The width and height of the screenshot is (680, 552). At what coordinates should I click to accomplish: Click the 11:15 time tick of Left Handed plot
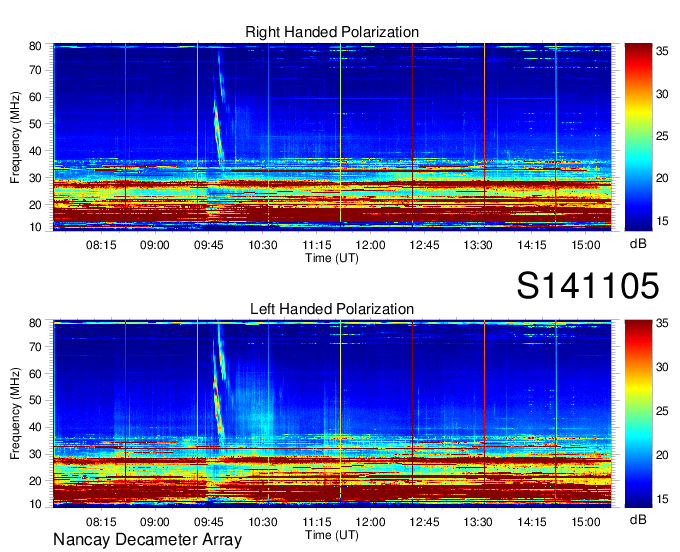coord(317,522)
